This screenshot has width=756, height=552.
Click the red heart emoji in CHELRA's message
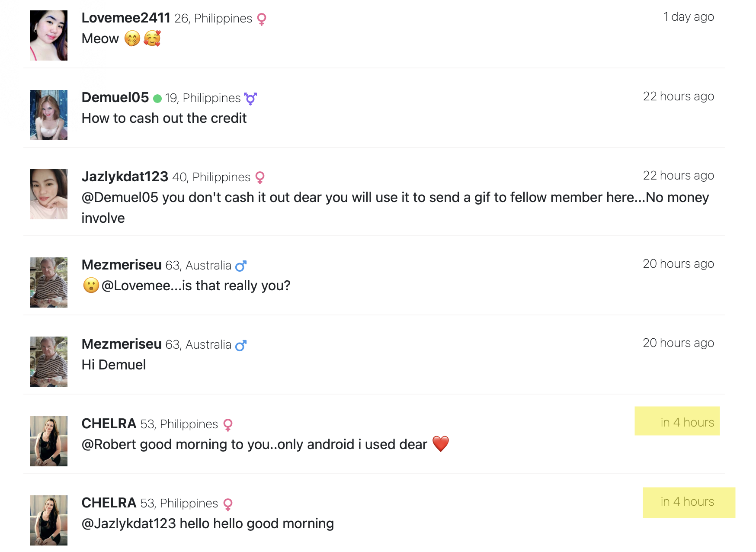click(x=441, y=444)
